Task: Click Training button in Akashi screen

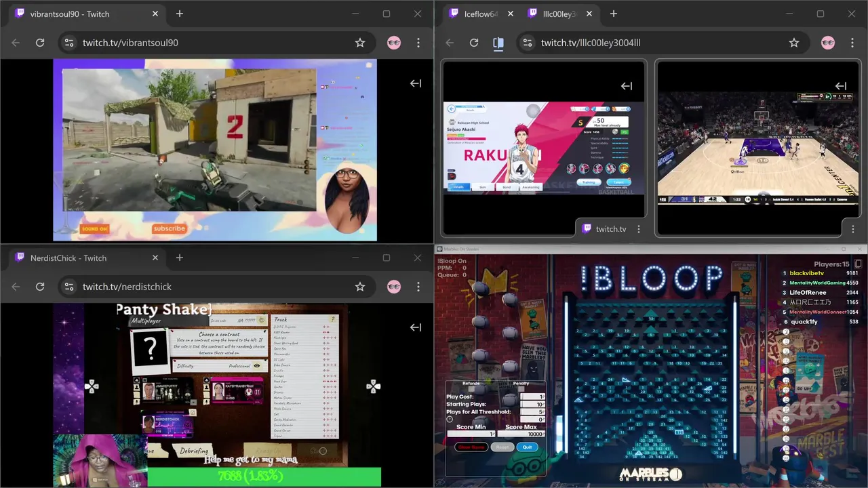Action: pyautogui.click(x=589, y=182)
